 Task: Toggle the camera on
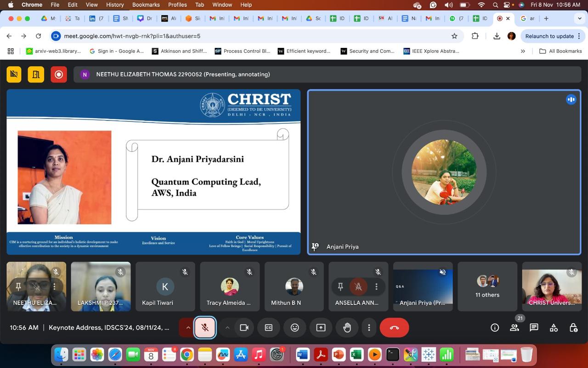pos(244,328)
